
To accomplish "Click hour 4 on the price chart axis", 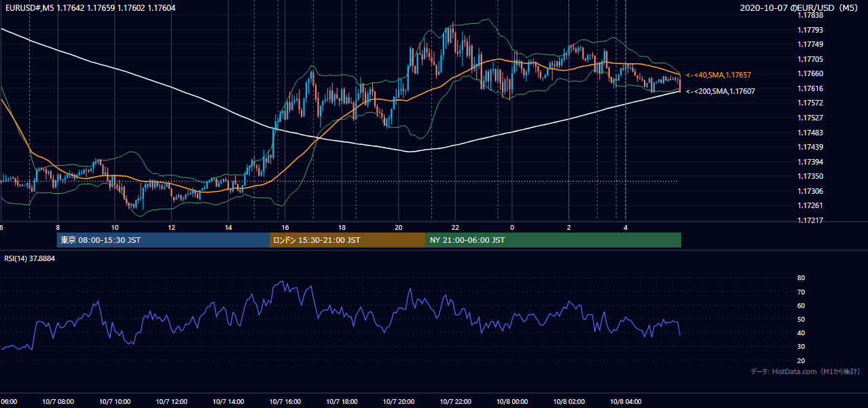I will coord(626,227).
